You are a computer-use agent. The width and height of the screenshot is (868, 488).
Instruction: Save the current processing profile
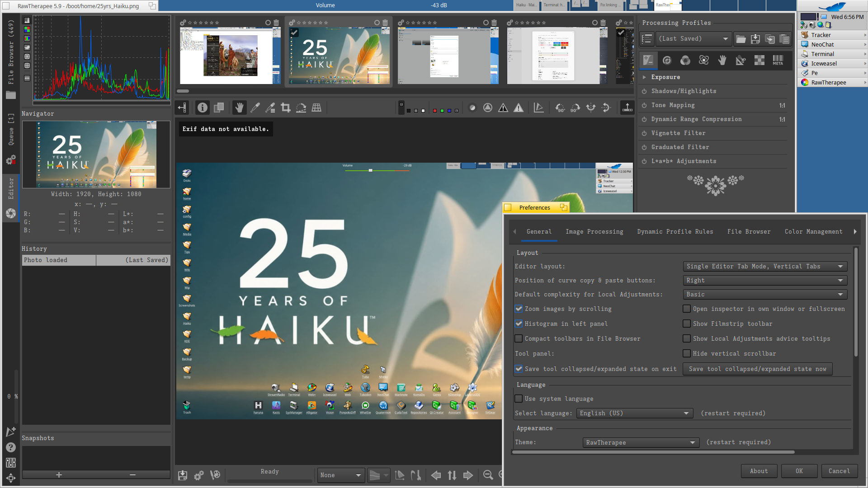coord(755,39)
